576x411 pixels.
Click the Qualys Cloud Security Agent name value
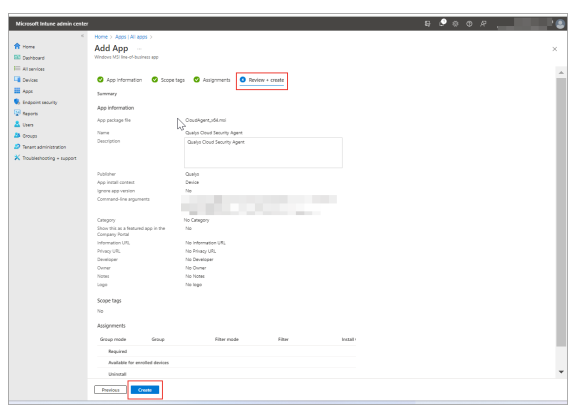pyautogui.click(x=214, y=133)
